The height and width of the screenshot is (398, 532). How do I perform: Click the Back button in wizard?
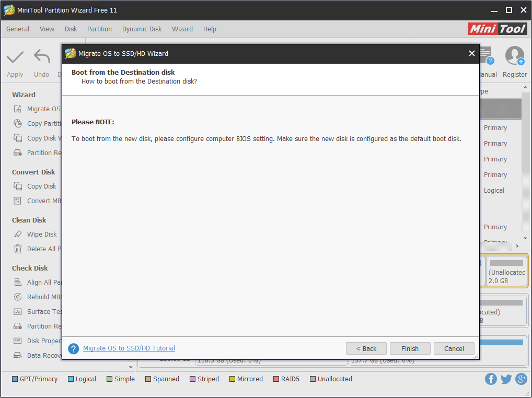coord(366,348)
